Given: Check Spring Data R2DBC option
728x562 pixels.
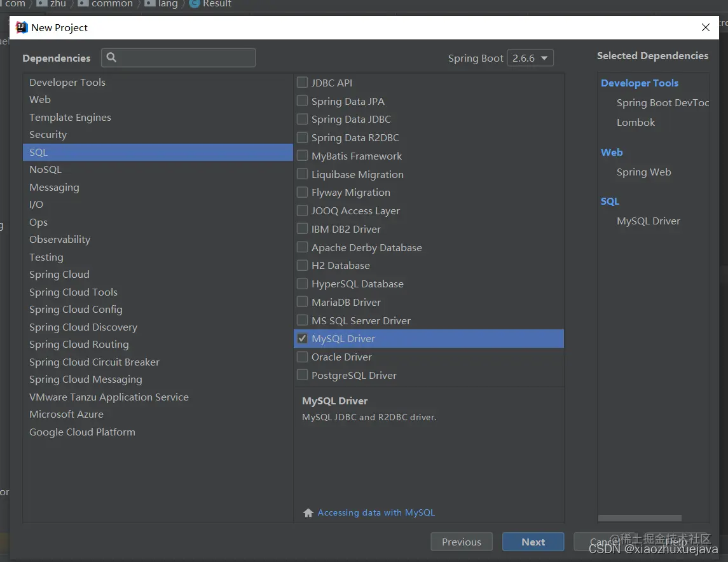Looking at the screenshot, I should [302, 137].
